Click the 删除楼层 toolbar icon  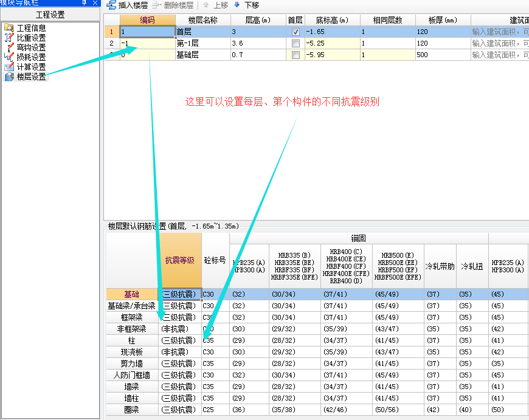(x=156, y=5)
